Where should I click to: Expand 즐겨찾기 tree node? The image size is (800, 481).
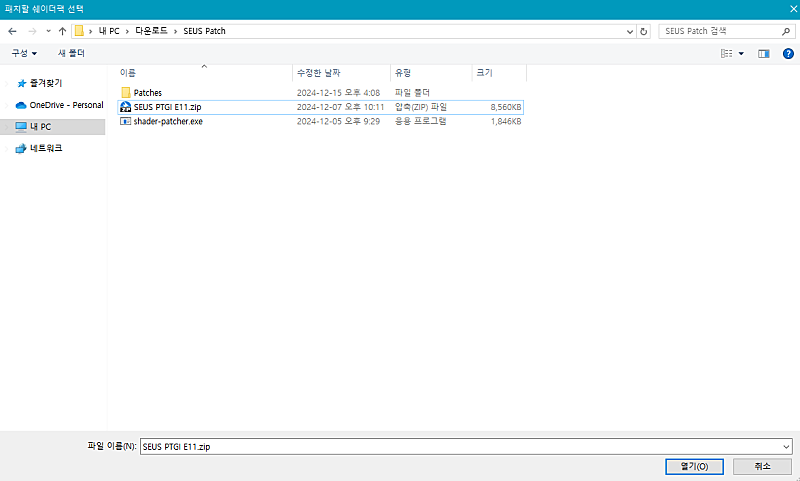pyautogui.click(x=7, y=83)
